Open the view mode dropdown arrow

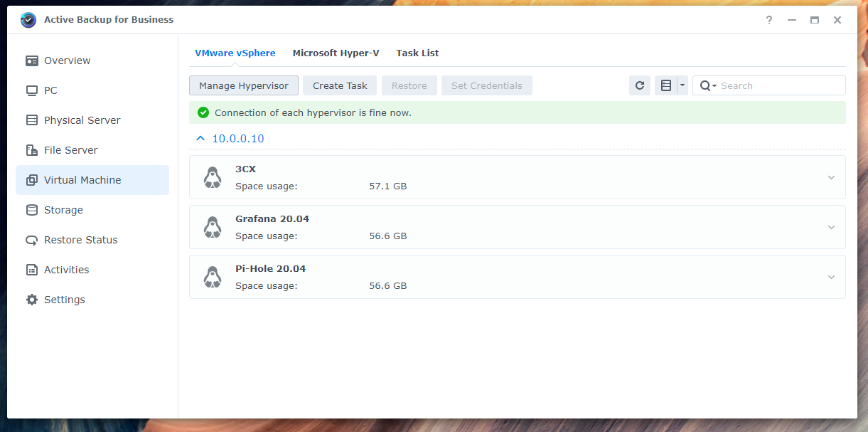pyautogui.click(x=682, y=85)
